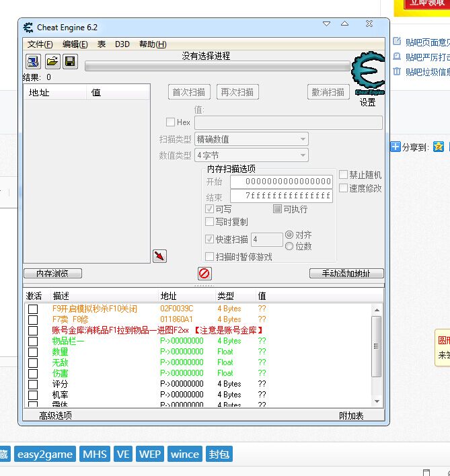The height and width of the screenshot is (476, 450).
Task: Enable the 速度修改 checkbox
Action: pyautogui.click(x=343, y=188)
